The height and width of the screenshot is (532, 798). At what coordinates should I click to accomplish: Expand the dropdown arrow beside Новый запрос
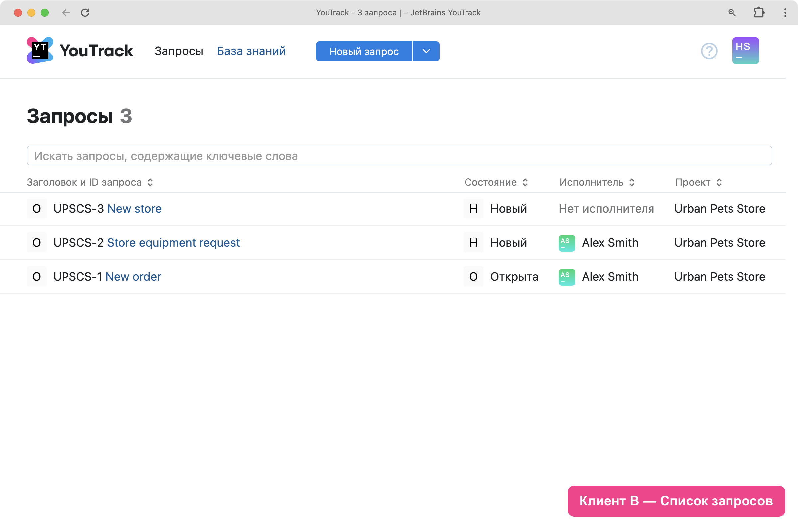pyautogui.click(x=426, y=51)
